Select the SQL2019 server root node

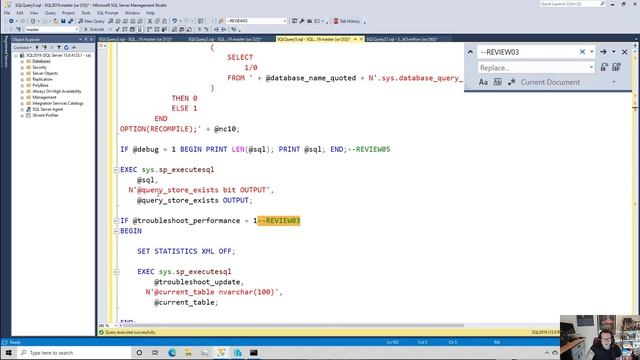[x=58, y=55]
